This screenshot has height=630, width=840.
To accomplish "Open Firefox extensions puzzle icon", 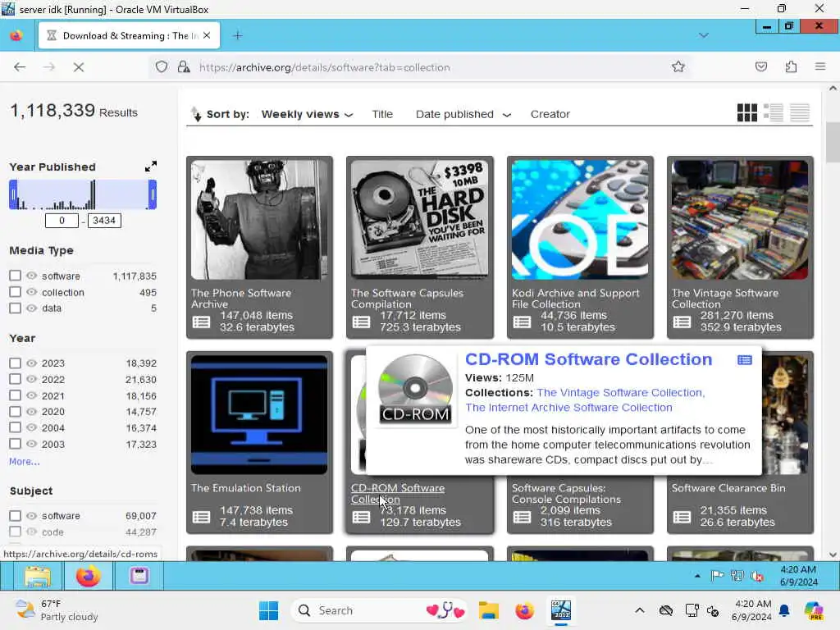I will [x=792, y=67].
